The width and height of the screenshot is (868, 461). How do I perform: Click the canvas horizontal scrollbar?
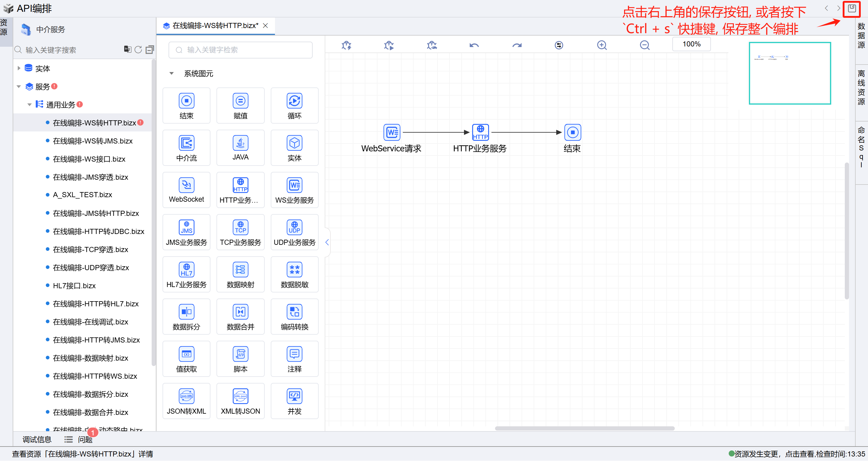tap(584, 428)
